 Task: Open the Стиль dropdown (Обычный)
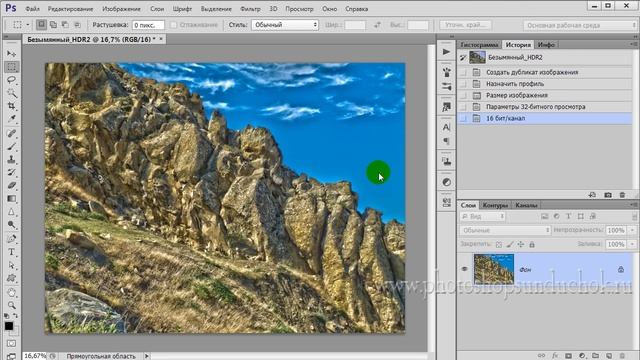click(x=284, y=25)
